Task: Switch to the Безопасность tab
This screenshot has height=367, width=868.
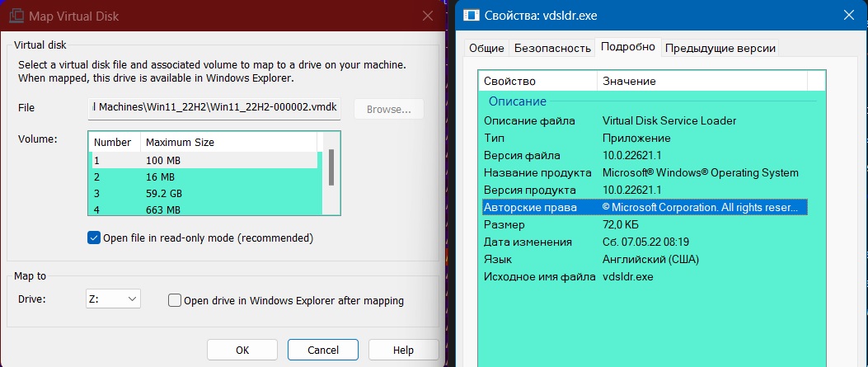Action: (x=552, y=48)
